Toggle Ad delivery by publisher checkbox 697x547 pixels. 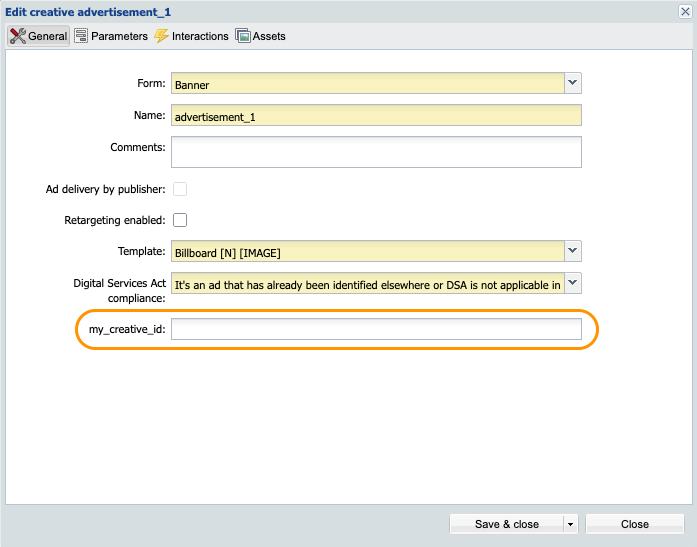[x=180, y=189]
